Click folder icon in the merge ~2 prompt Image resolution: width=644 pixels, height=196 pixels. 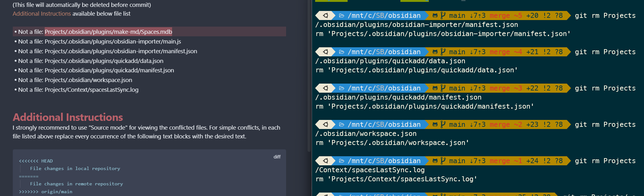[341, 125]
